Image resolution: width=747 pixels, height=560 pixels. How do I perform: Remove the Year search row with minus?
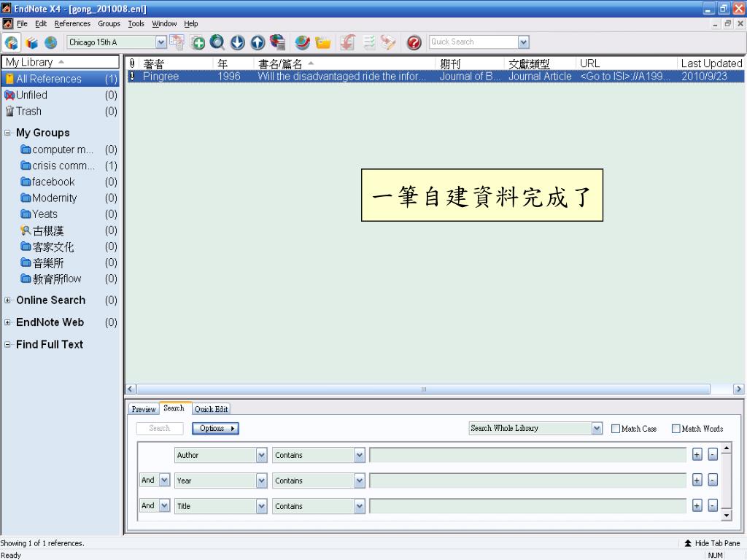pos(713,480)
